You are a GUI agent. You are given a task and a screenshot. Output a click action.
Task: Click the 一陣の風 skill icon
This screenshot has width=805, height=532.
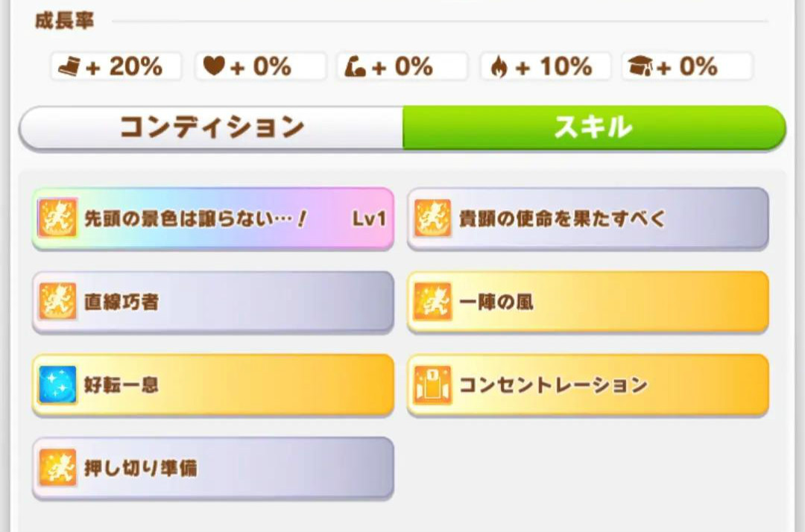(433, 302)
